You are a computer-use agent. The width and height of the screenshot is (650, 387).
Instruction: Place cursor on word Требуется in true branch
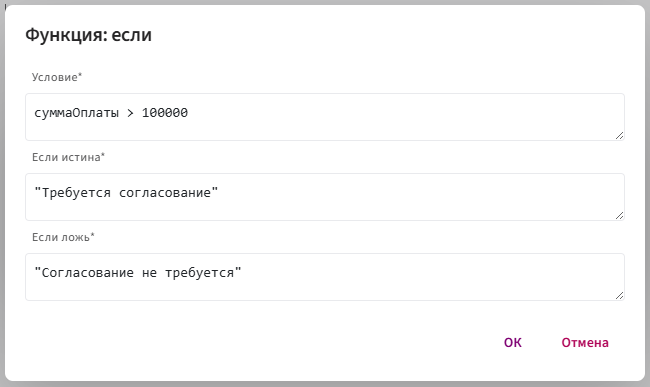pyautogui.click(x=76, y=193)
